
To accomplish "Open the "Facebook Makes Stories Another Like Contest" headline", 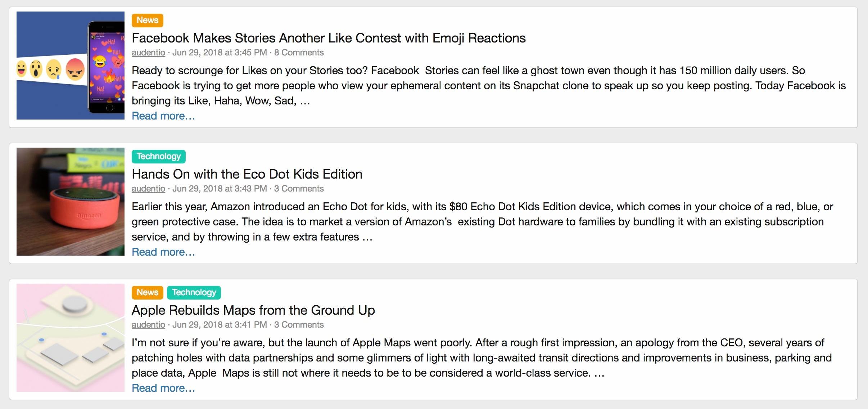I will coord(329,38).
